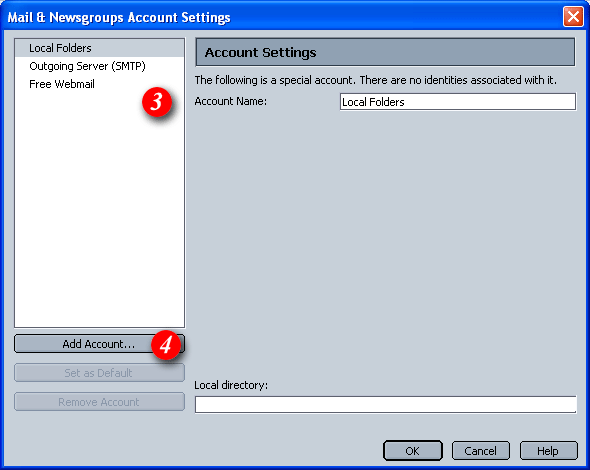Click the special account description text

coord(375,80)
